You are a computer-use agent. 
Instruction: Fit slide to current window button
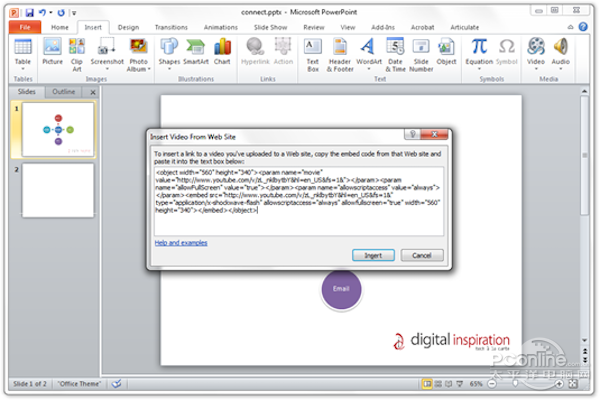[x=573, y=384]
